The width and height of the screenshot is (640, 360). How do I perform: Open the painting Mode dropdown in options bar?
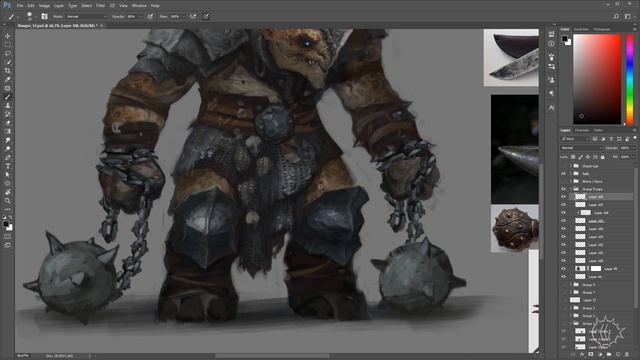coord(86,17)
